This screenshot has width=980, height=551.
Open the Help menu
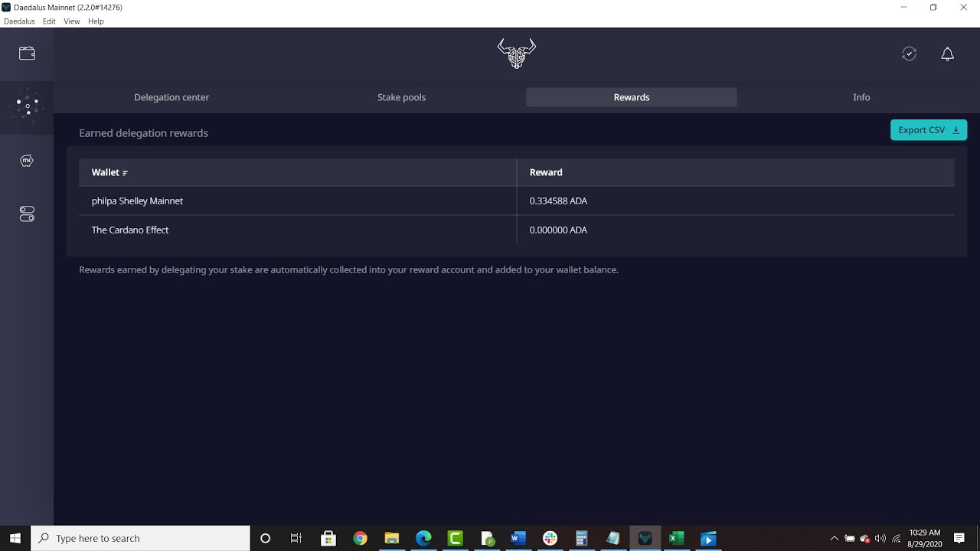pyautogui.click(x=96, y=21)
